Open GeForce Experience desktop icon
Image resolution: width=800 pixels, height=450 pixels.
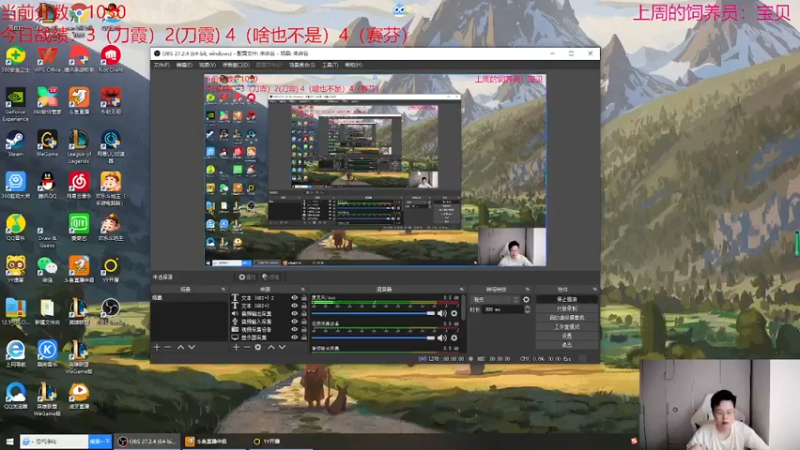tap(15, 105)
